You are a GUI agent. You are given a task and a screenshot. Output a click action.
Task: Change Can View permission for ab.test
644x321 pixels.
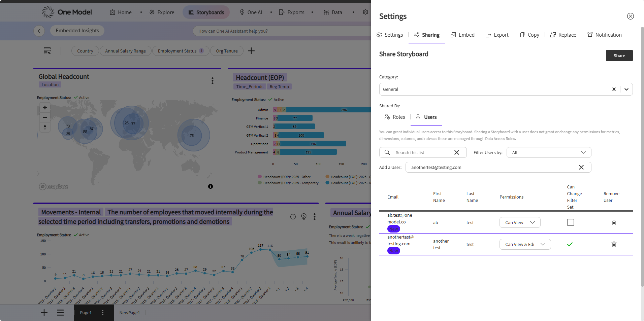click(520, 222)
